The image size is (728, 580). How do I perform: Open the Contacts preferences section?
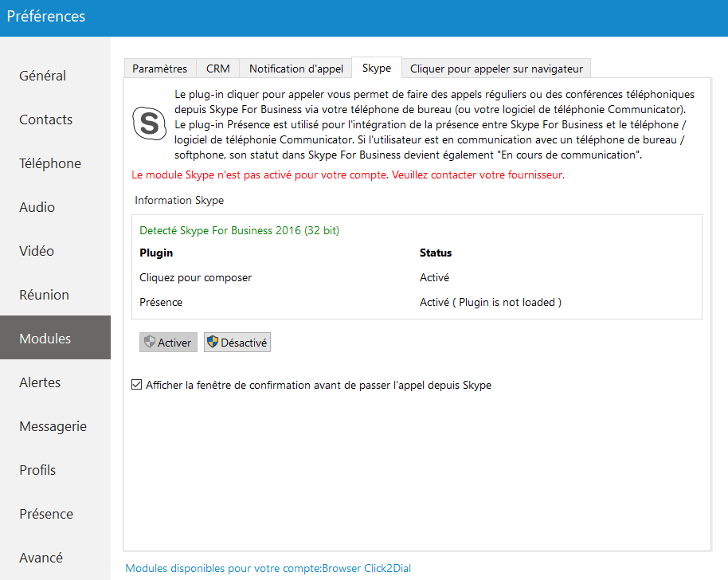(55, 120)
